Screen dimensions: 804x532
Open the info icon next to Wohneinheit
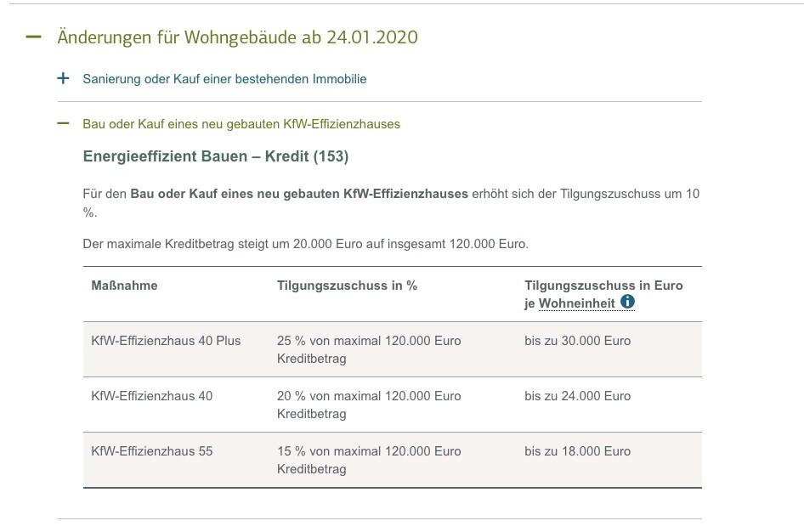click(x=628, y=302)
